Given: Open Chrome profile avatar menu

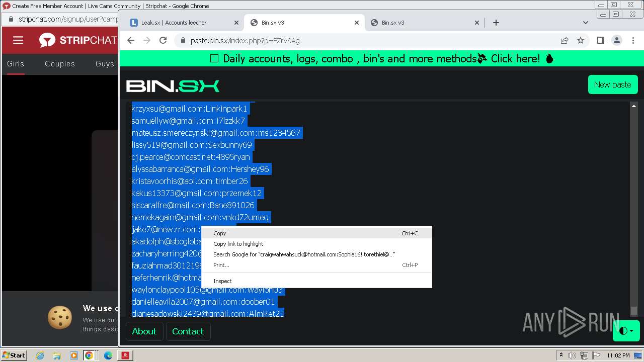Looking at the screenshot, I should pos(616,40).
